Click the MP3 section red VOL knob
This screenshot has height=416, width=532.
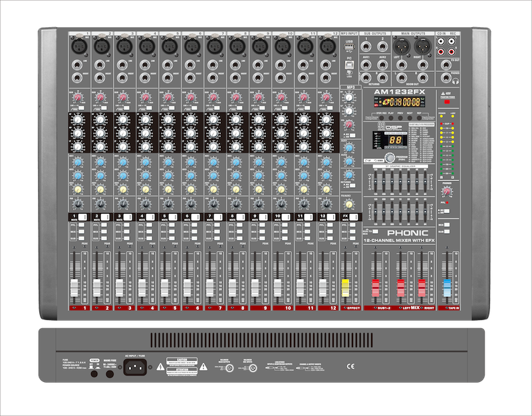pyautogui.click(x=348, y=124)
